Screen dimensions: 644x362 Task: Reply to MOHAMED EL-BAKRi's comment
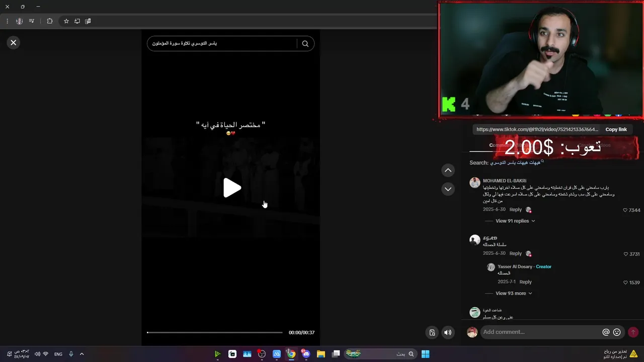[515, 210]
